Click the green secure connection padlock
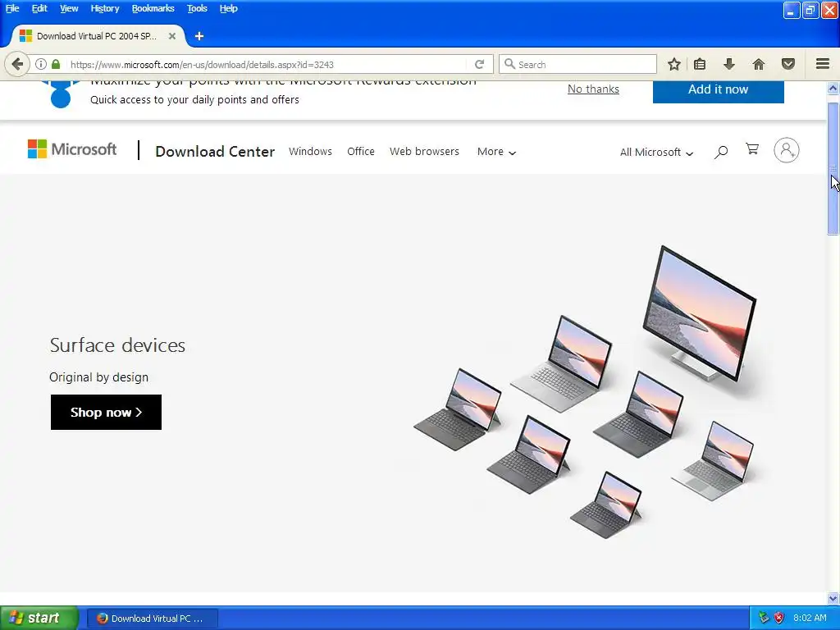This screenshot has height=630, width=840. [x=56, y=64]
